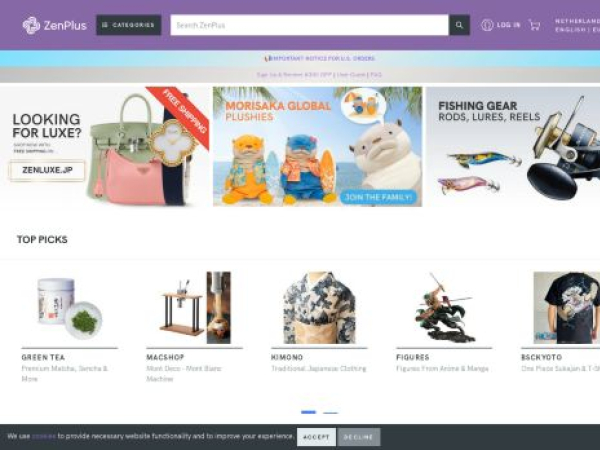The width and height of the screenshot is (600, 450).
Task: Click the ZENLUXE.JP button on the banner
Action: pos(47,170)
